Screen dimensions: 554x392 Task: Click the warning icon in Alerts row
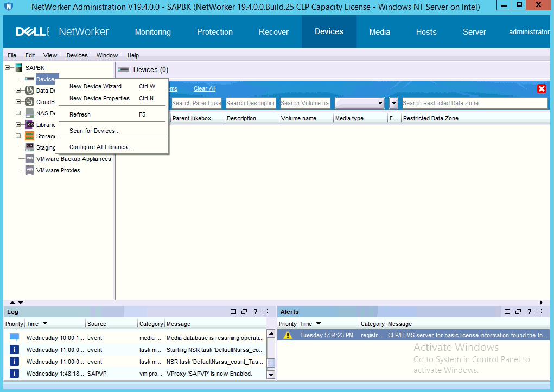click(x=288, y=335)
